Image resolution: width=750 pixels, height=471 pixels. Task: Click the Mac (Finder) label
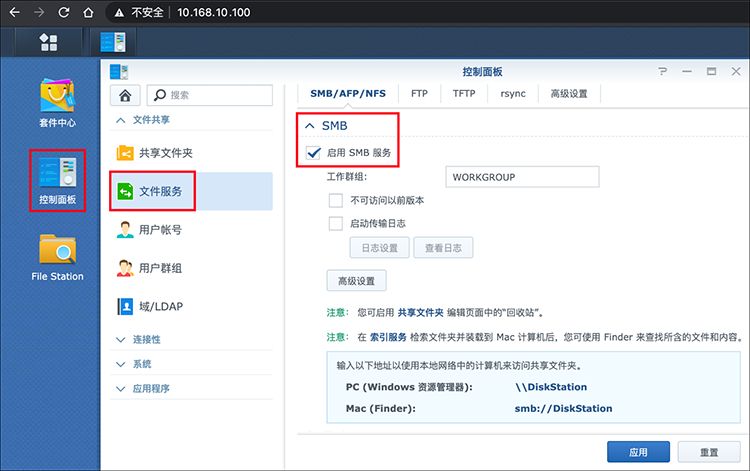(x=381, y=409)
